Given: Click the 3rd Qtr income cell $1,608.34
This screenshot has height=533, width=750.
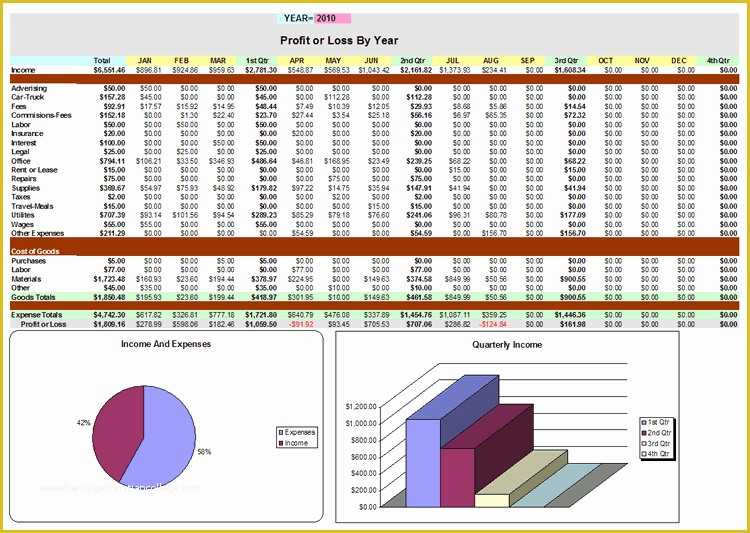Looking at the screenshot, I should (571, 70).
